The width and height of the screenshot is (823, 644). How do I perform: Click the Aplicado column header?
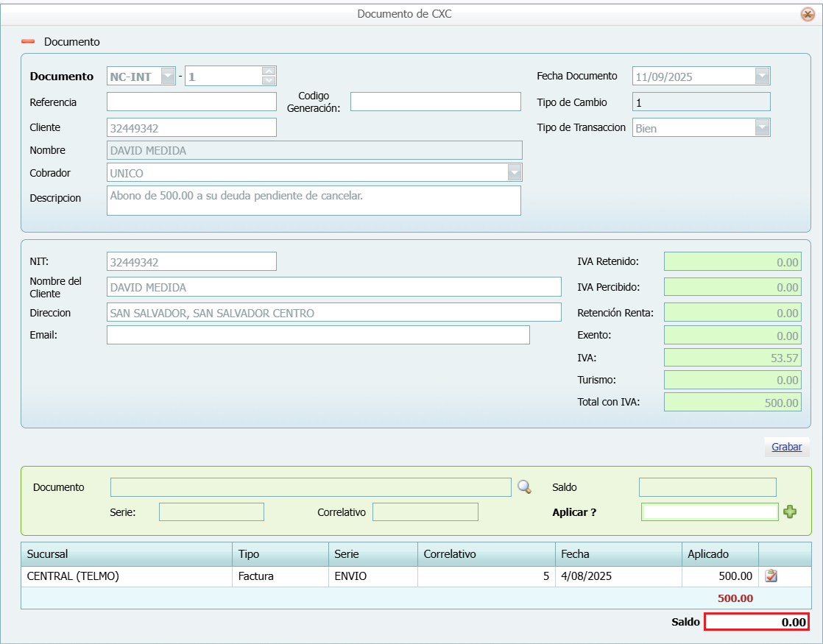718,554
